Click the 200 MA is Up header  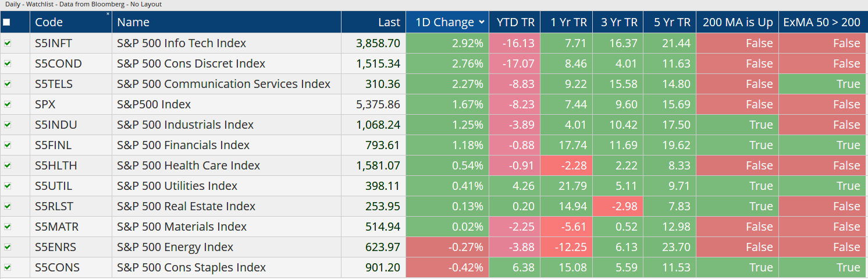click(737, 23)
